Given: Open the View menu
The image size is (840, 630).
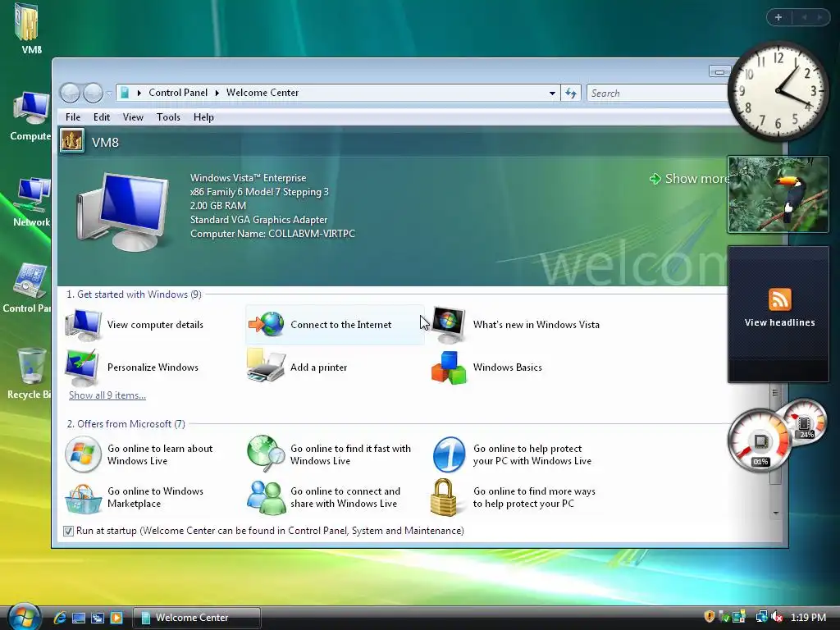Looking at the screenshot, I should point(133,117).
